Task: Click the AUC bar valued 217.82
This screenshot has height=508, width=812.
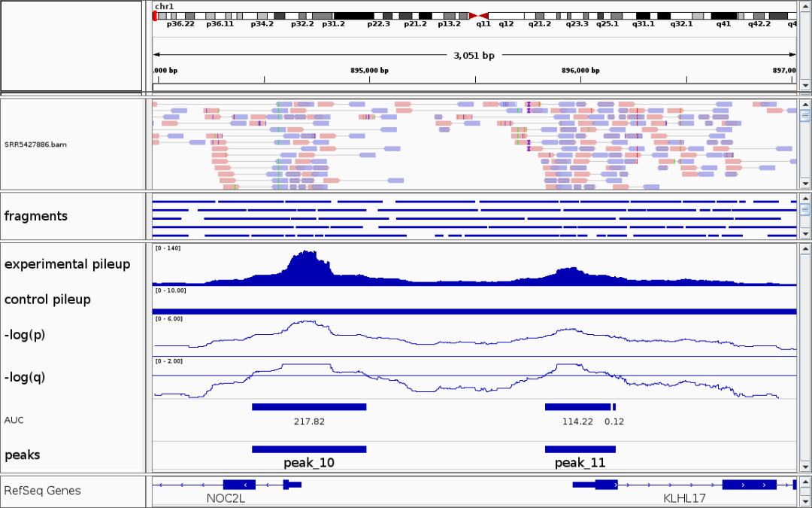Action: [309, 407]
